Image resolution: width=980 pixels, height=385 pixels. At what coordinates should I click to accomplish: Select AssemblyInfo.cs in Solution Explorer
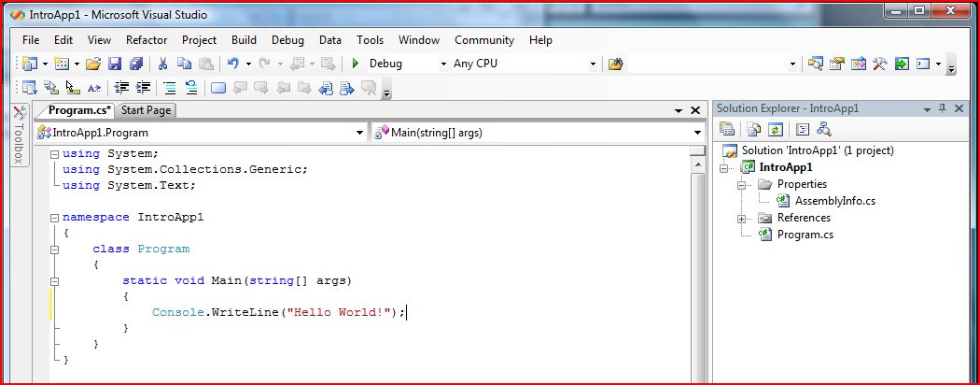[835, 201]
